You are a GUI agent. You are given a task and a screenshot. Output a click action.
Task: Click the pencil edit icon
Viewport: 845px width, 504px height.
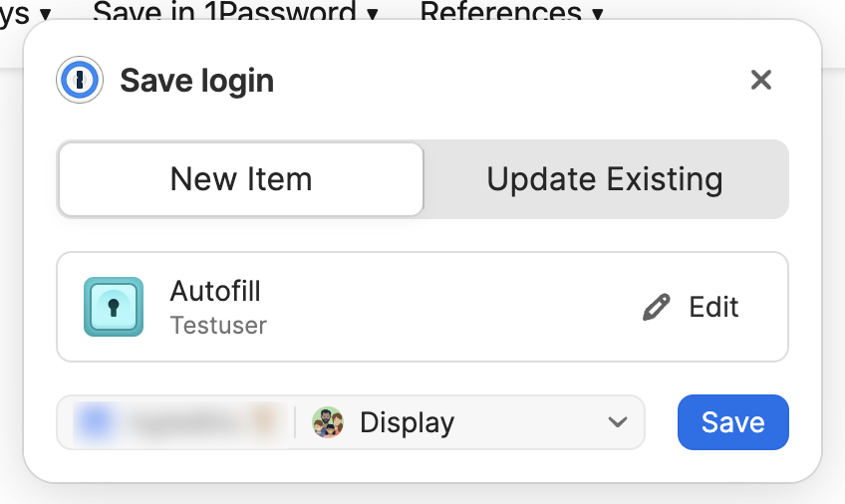click(x=657, y=307)
